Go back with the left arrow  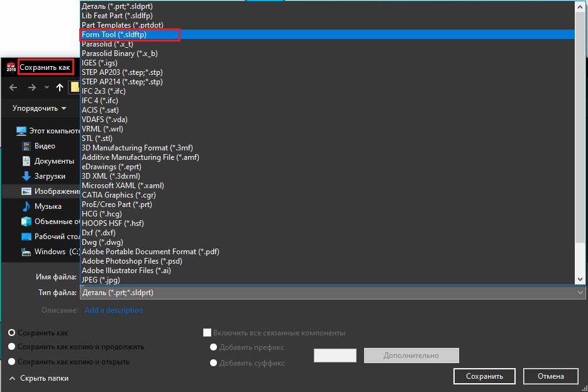13,87
